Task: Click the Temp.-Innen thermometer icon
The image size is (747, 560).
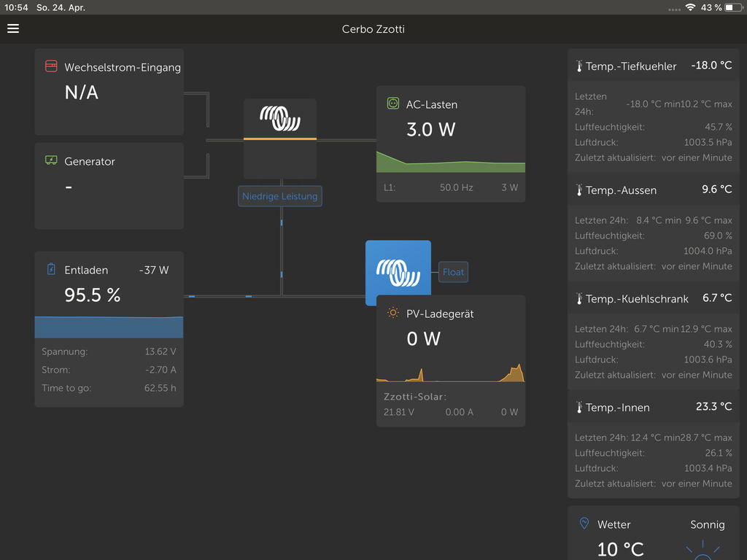Action: (579, 407)
